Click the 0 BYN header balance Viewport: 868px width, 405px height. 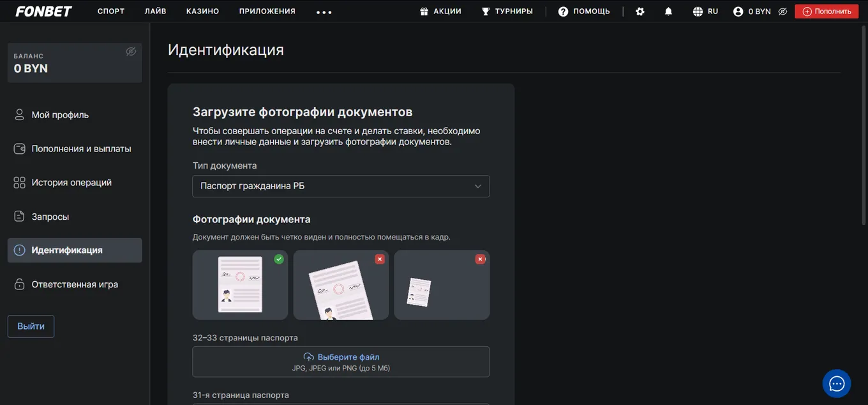(x=759, y=11)
